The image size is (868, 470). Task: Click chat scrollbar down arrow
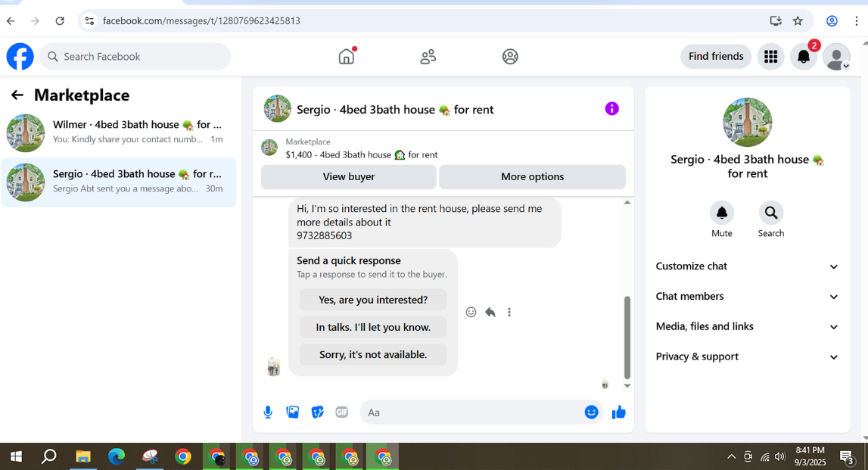(x=627, y=386)
